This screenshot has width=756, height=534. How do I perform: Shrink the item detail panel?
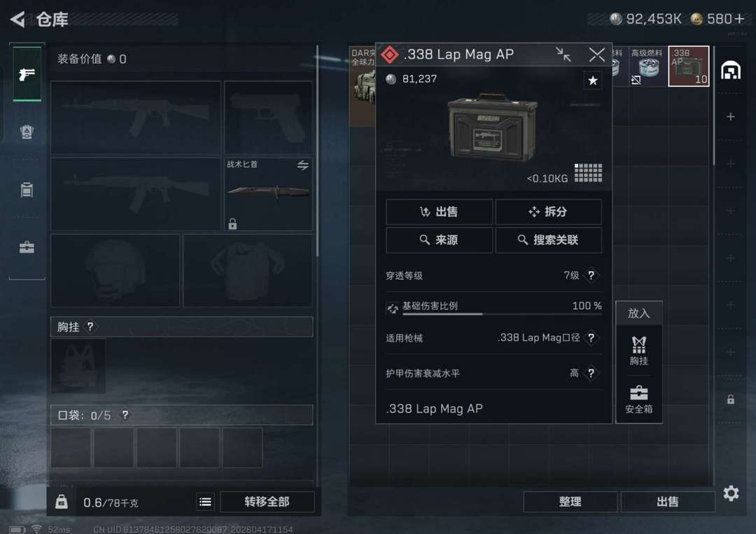(x=563, y=55)
